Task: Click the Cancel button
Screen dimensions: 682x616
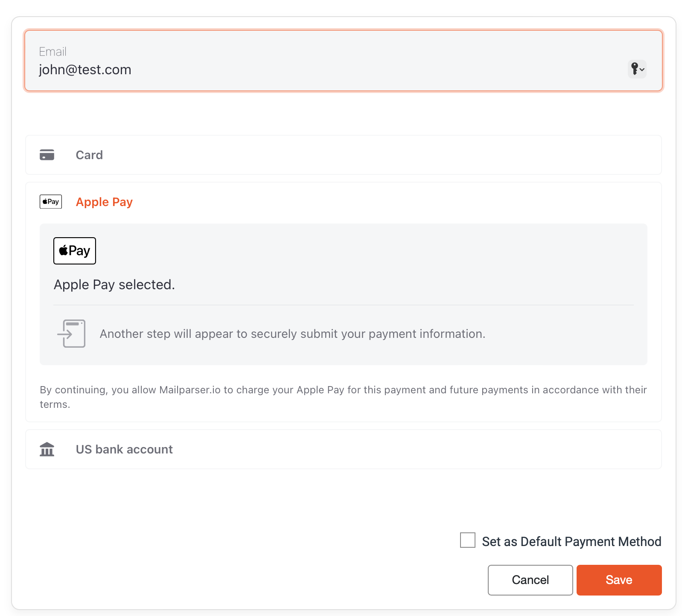Action: (530, 580)
